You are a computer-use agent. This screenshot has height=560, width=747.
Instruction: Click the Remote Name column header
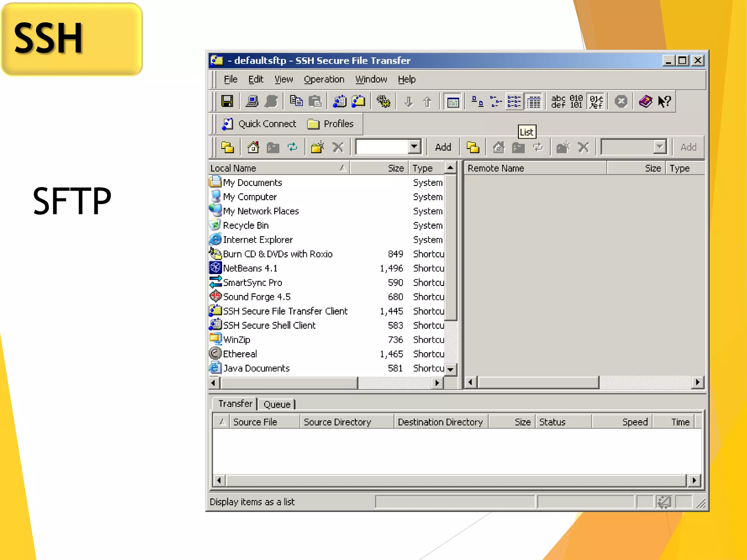(535, 168)
